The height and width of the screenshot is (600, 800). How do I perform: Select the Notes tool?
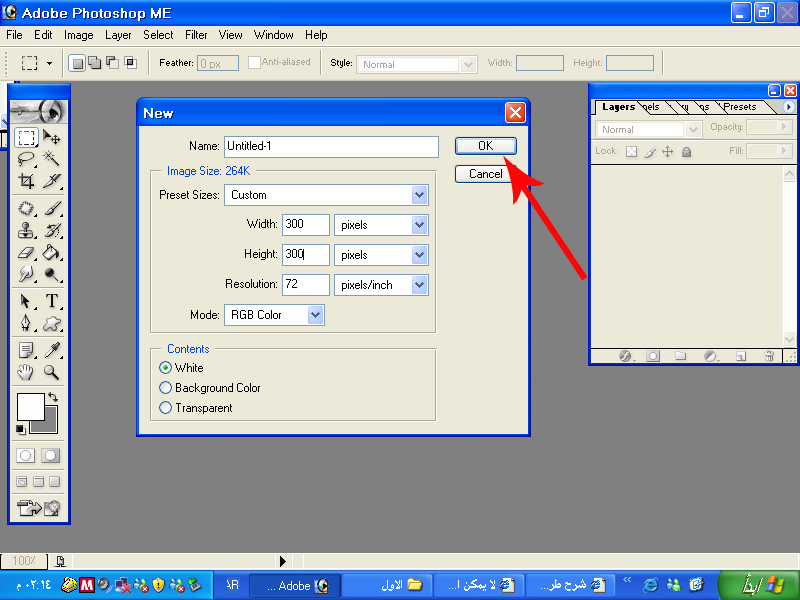(x=26, y=350)
